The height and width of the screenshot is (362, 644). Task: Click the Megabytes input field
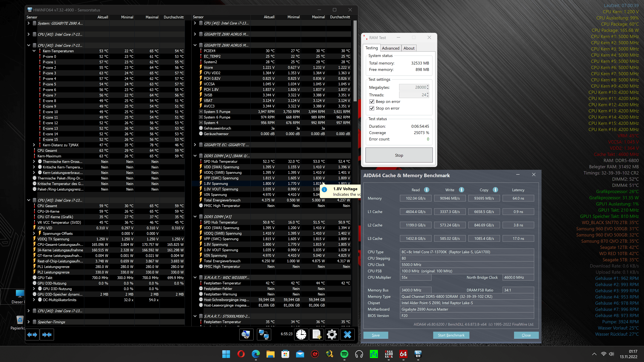tap(413, 87)
